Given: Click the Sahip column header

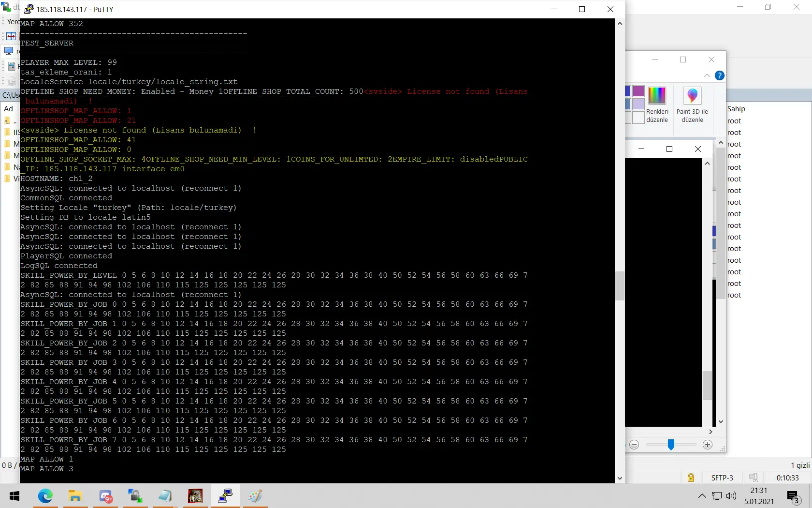Looking at the screenshot, I should [x=736, y=109].
